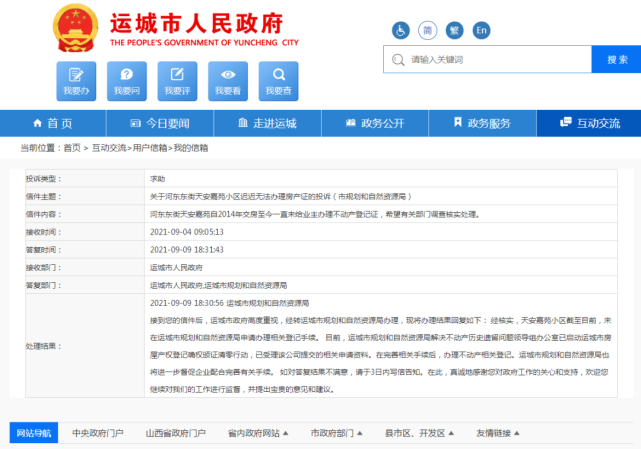Open the 我要查 search icon
Image resolution: width=641 pixels, height=449 pixels.
(x=280, y=79)
